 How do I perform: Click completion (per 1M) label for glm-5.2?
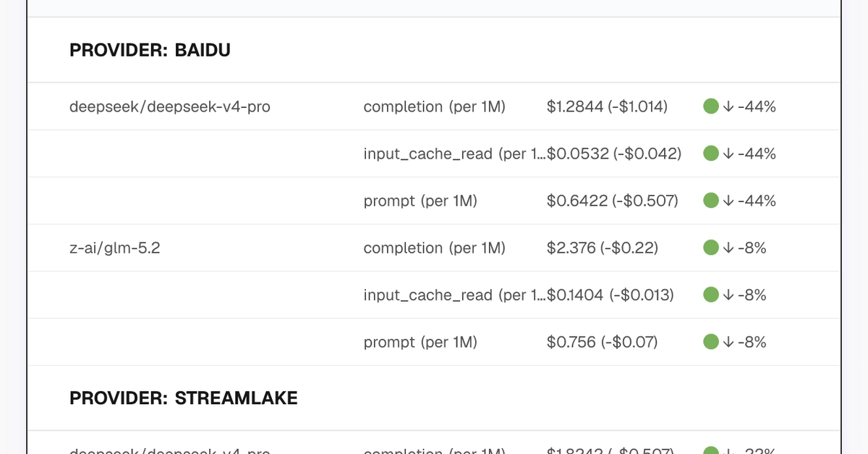coord(434,248)
